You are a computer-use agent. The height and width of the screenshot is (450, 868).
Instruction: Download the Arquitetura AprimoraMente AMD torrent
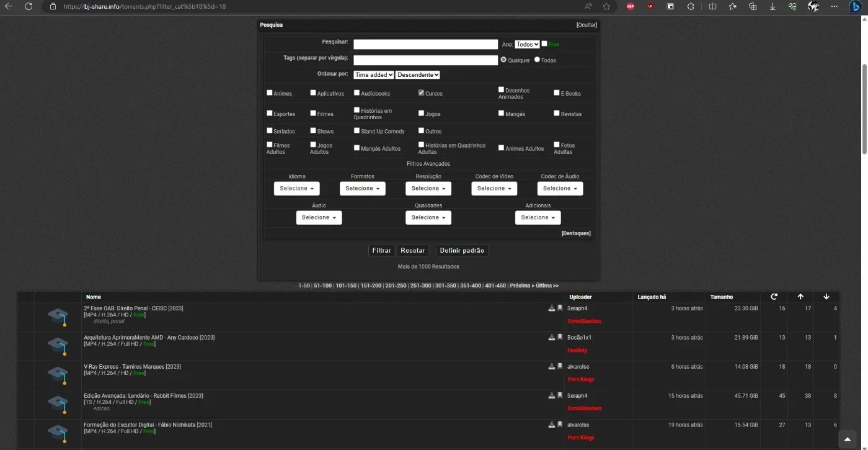(552, 337)
